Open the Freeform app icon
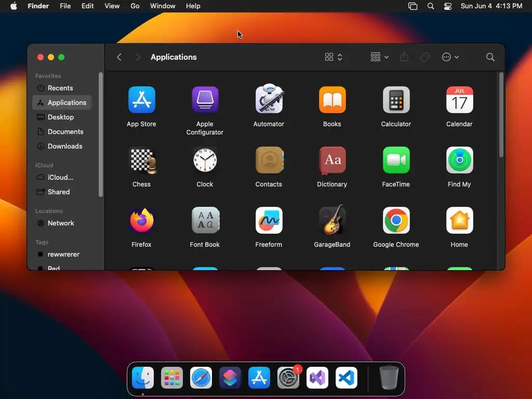 click(269, 220)
